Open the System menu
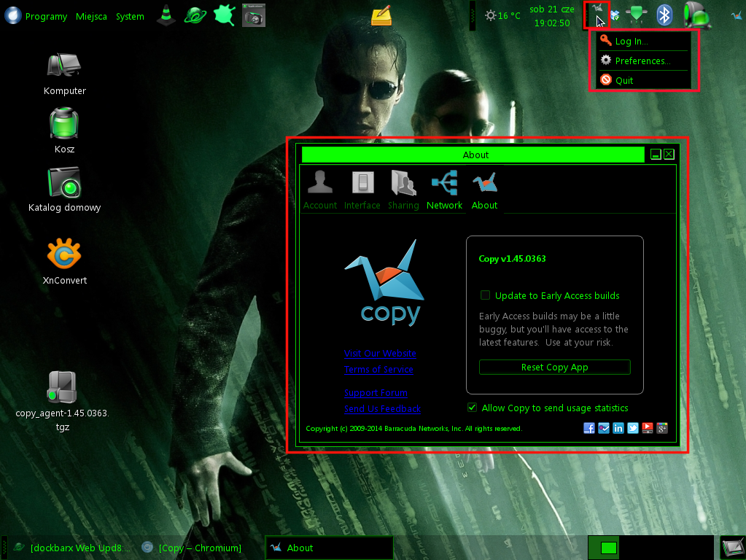Screen dimensions: 746x560 (x=130, y=16)
